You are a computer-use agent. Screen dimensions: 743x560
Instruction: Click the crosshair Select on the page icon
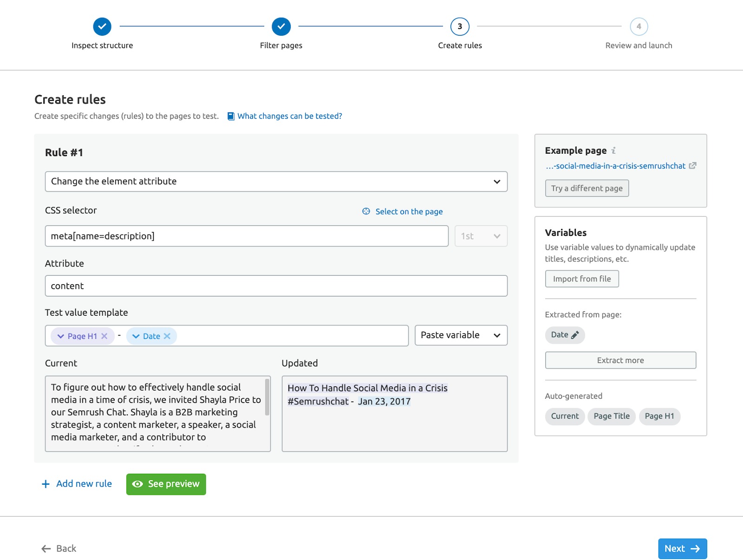coord(366,211)
